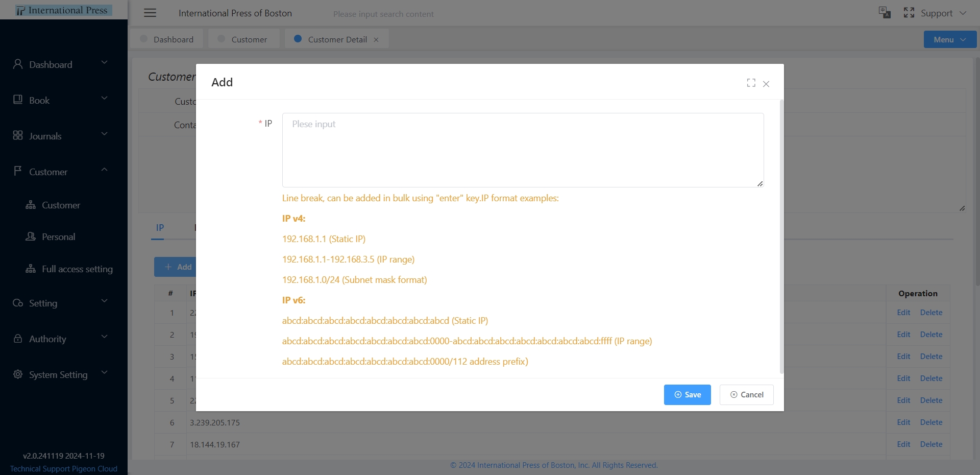Click the Technical Support Pigeon Cloud link
The image size is (980, 475).
coord(64,469)
